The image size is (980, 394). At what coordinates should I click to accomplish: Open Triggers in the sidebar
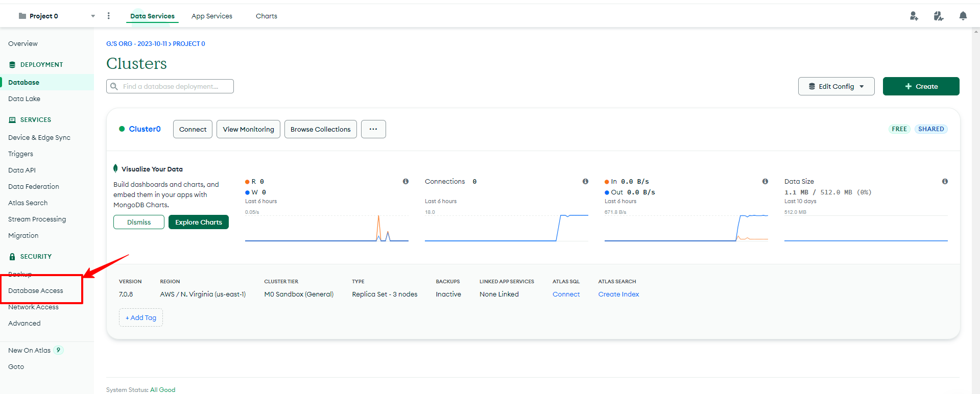pos(20,154)
